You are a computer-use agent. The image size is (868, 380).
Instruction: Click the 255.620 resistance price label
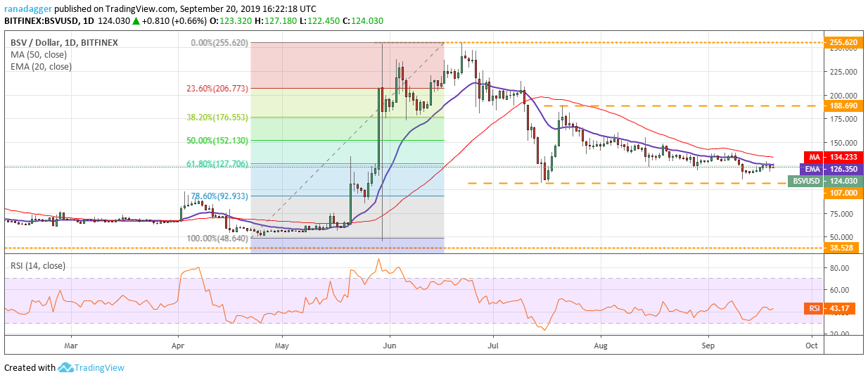[x=842, y=42]
